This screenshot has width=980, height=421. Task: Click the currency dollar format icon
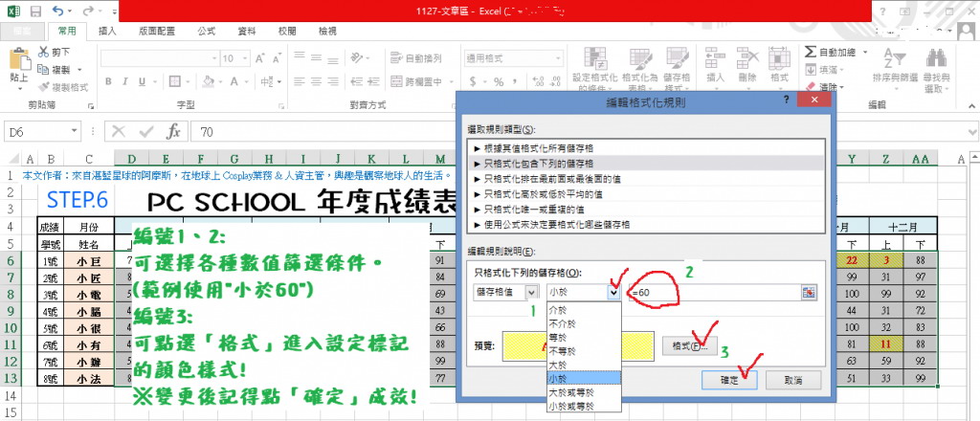point(473,82)
